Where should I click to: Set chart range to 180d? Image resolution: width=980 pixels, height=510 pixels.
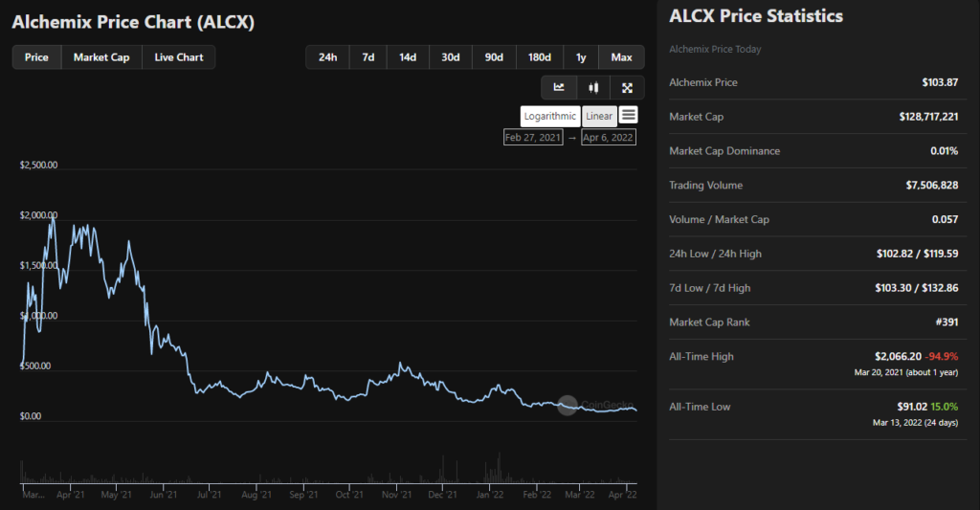(540, 57)
